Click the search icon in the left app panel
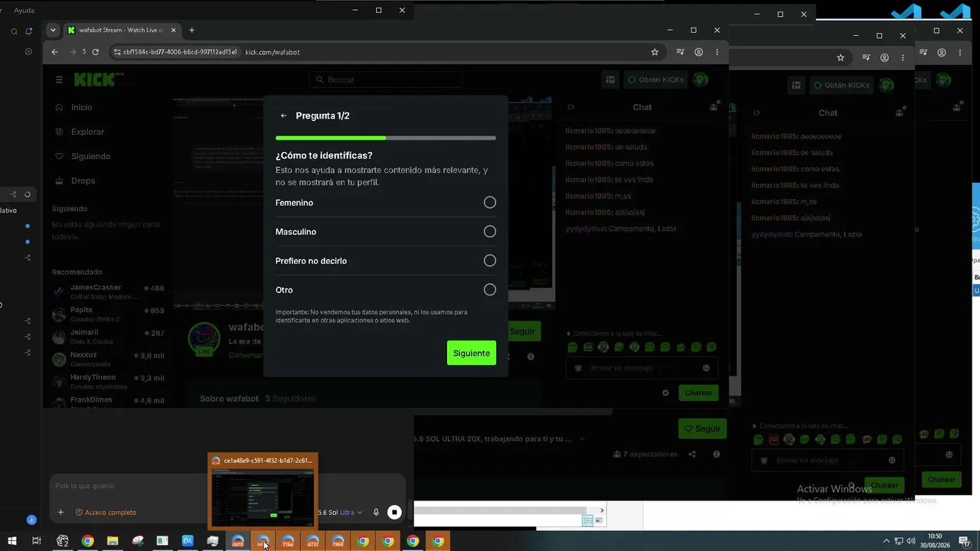The height and width of the screenshot is (551, 980). tap(14, 31)
